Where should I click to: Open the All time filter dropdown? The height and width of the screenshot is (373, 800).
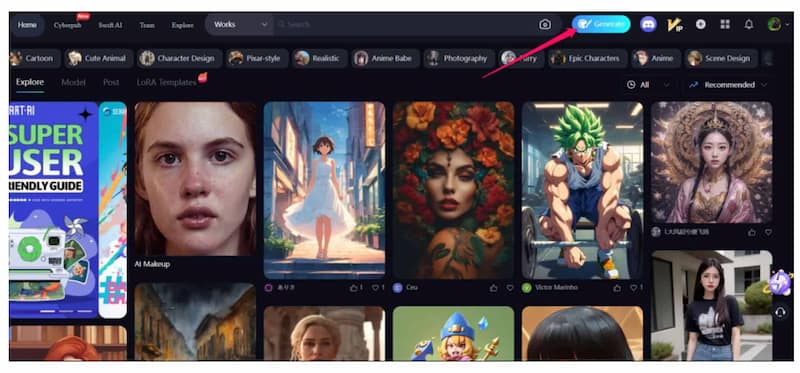tap(648, 85)
